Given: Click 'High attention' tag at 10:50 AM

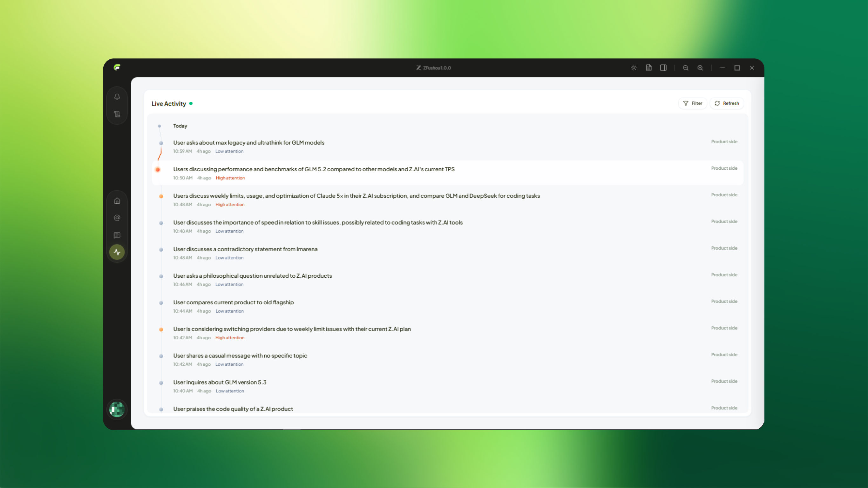Looking at the screenshot, I should (230, 178).
